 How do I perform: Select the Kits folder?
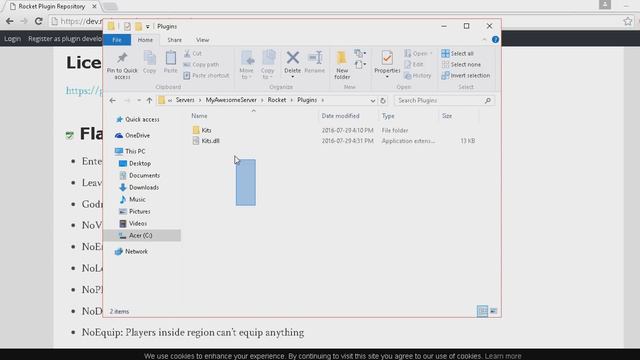(x=202, y=130)
